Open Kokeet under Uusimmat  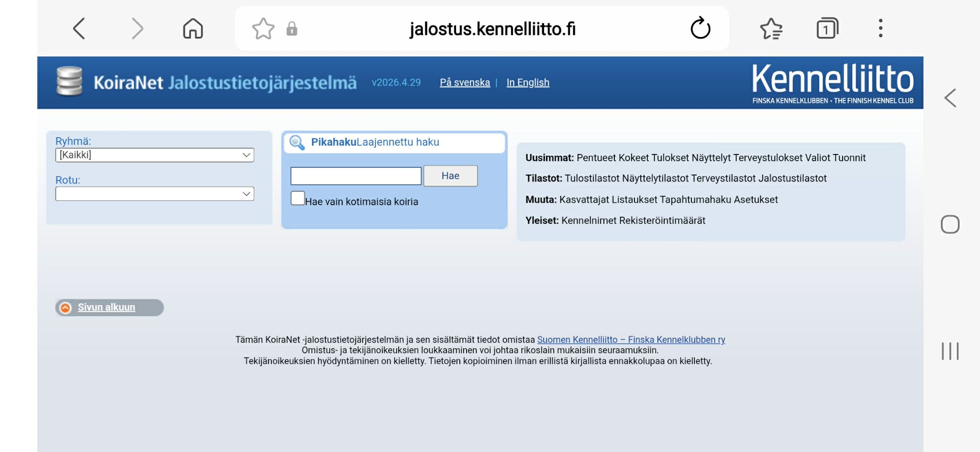(x=634, y=158)
